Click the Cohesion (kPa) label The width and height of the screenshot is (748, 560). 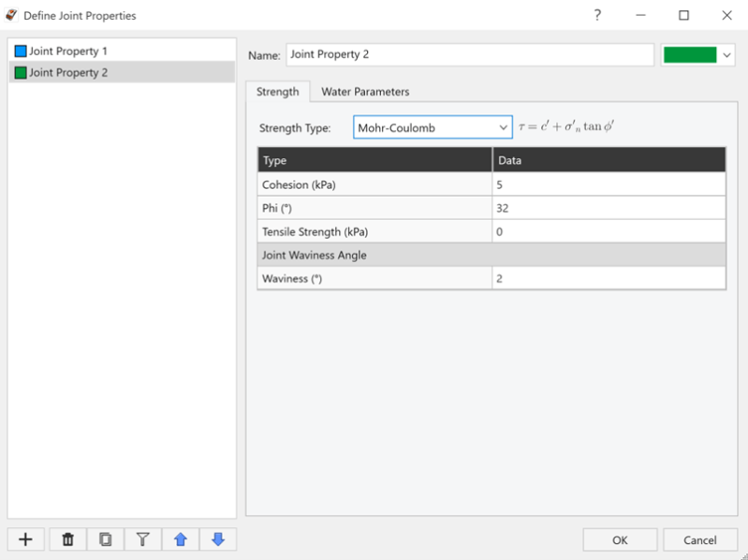(299, 184)
